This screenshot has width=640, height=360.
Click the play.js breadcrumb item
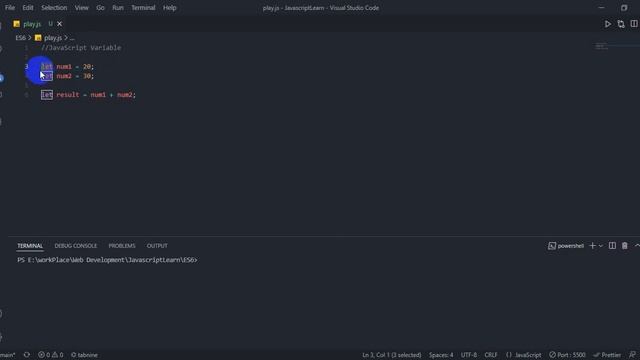click(x=53, y=38)
